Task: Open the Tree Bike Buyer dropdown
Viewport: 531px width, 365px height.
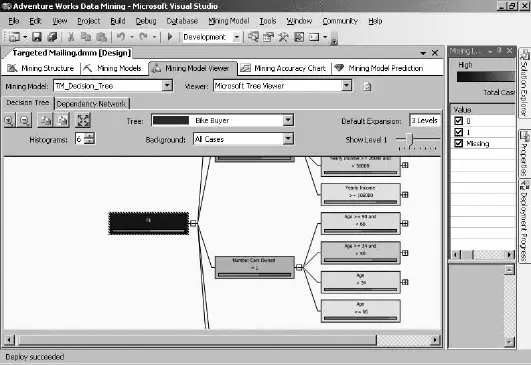Action: 288,120
